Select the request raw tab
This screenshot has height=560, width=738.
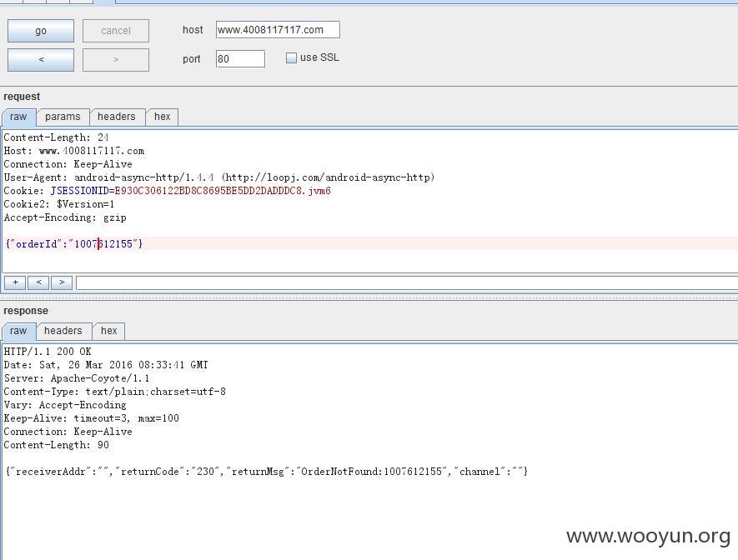(19, 117)
